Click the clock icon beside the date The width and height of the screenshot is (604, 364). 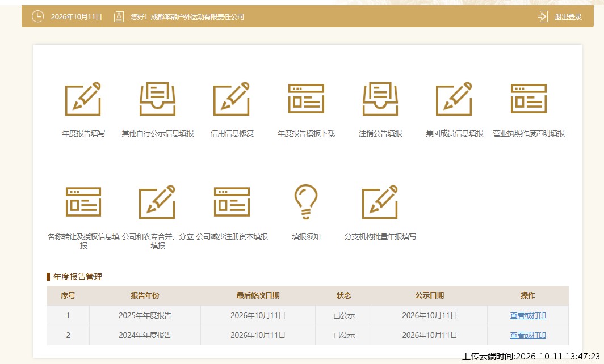coord(37,16)
